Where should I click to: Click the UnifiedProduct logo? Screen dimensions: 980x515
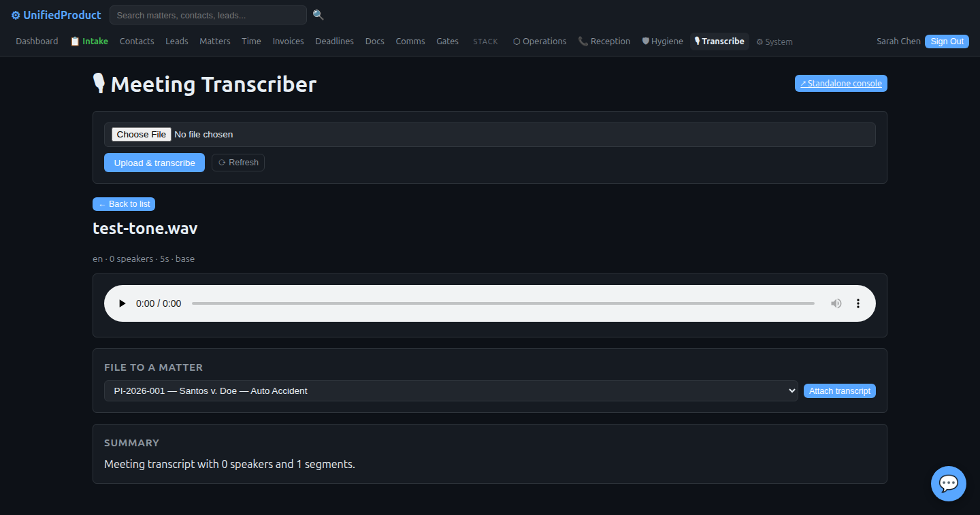click(x=56, y=15)
